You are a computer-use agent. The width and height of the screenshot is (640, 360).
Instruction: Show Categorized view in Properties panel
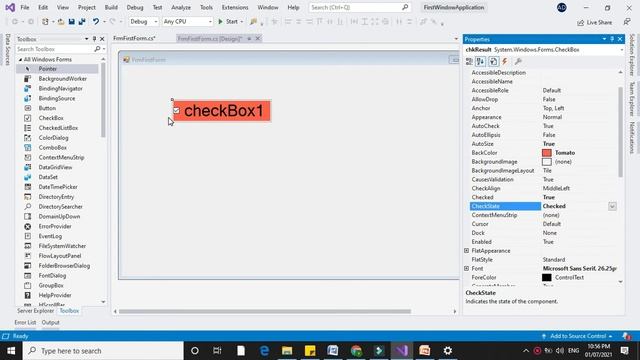[469, 61]
